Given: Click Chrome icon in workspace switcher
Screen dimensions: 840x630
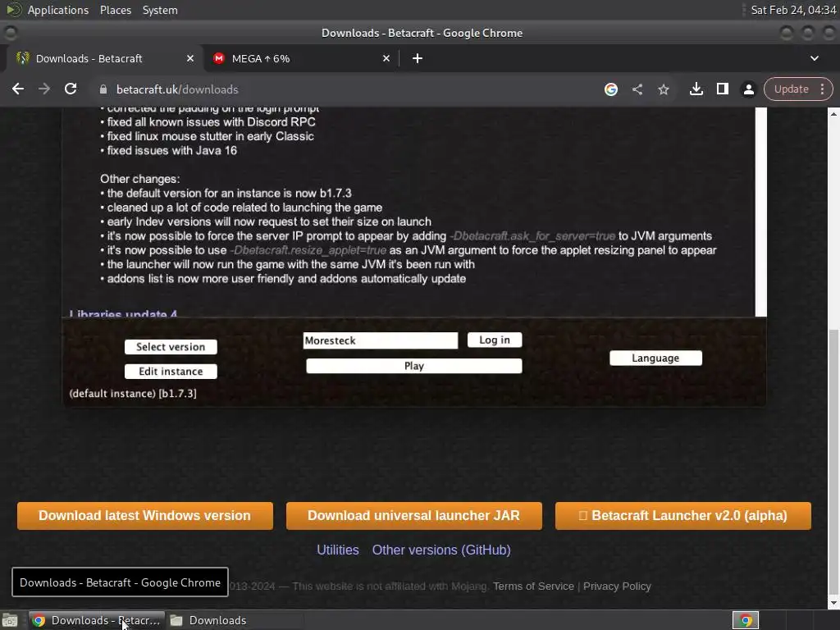Looking at the screenshot, I should [x=746, y=620].
